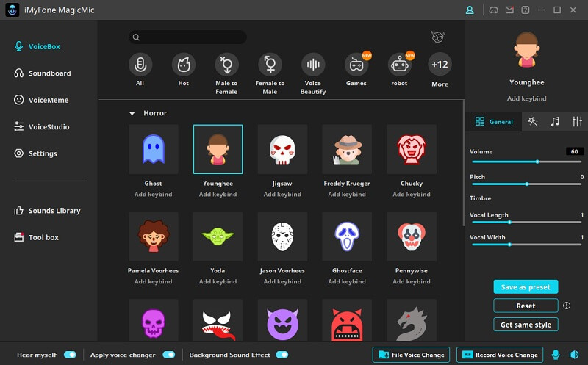Switch to the magic wand effects tab

point(533,121)
